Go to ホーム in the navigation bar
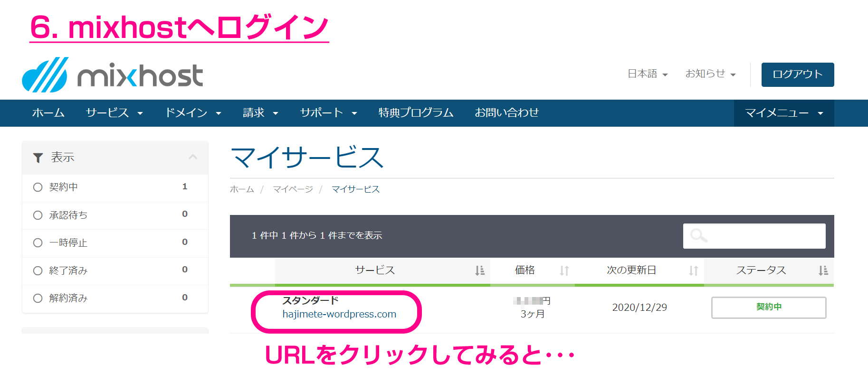The image size is (868, 382). [48, 113]
